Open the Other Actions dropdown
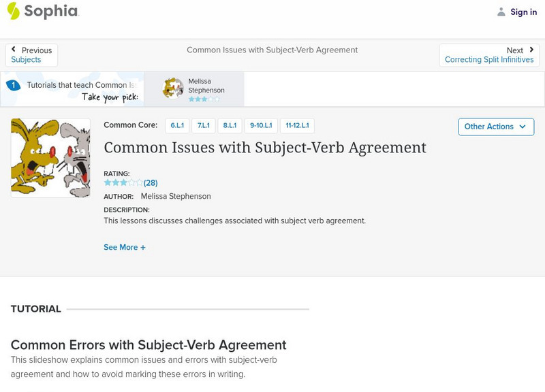 coord(495,127)
